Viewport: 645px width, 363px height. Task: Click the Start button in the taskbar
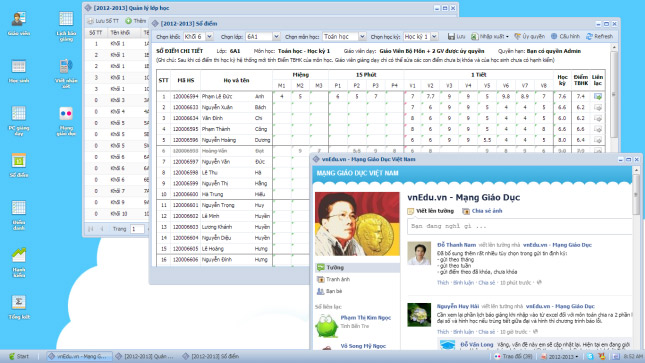pos(19,356)
